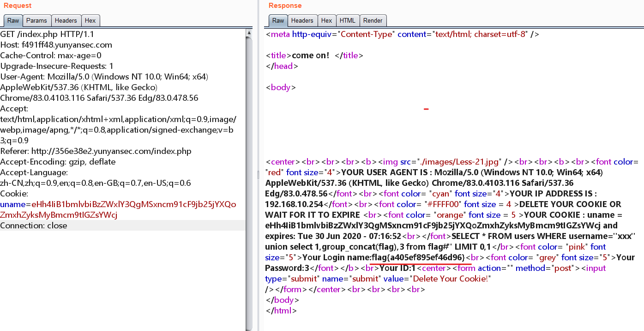Click the flag{a405ef895ef46d96} text

pyautogui.click(x=418, y=257)
